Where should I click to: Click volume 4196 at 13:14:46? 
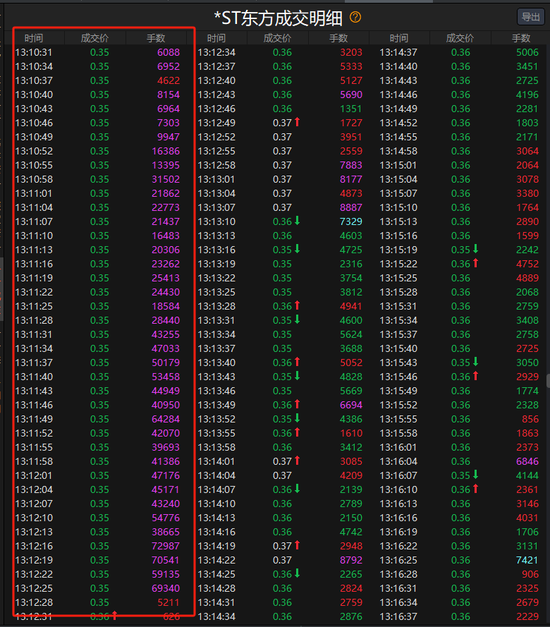coord(527,95)
